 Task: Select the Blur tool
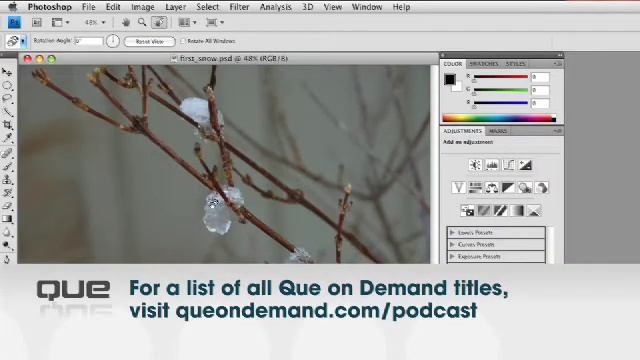[7, 232]
